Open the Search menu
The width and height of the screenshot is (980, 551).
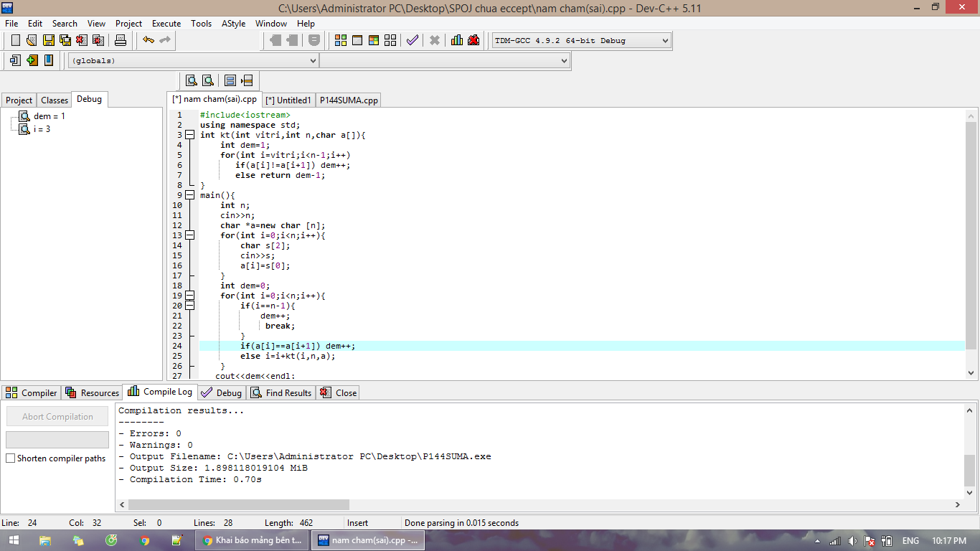click(65, 23)
